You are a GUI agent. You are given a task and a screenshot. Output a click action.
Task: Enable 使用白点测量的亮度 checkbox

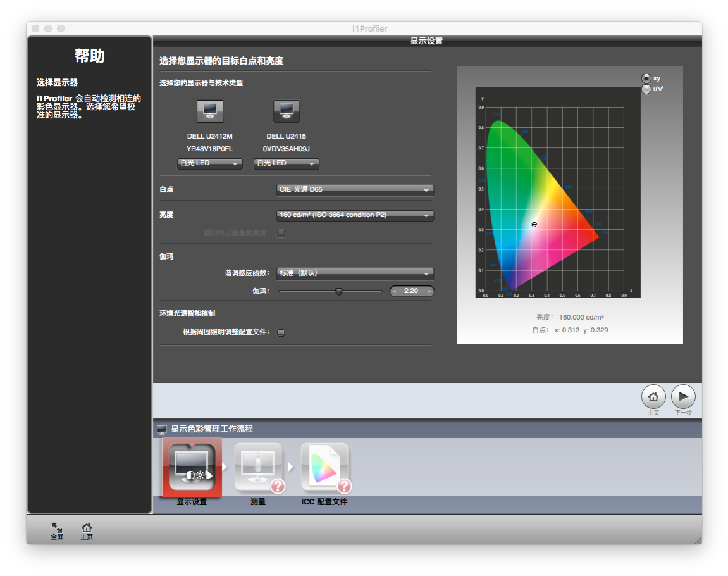281,233
